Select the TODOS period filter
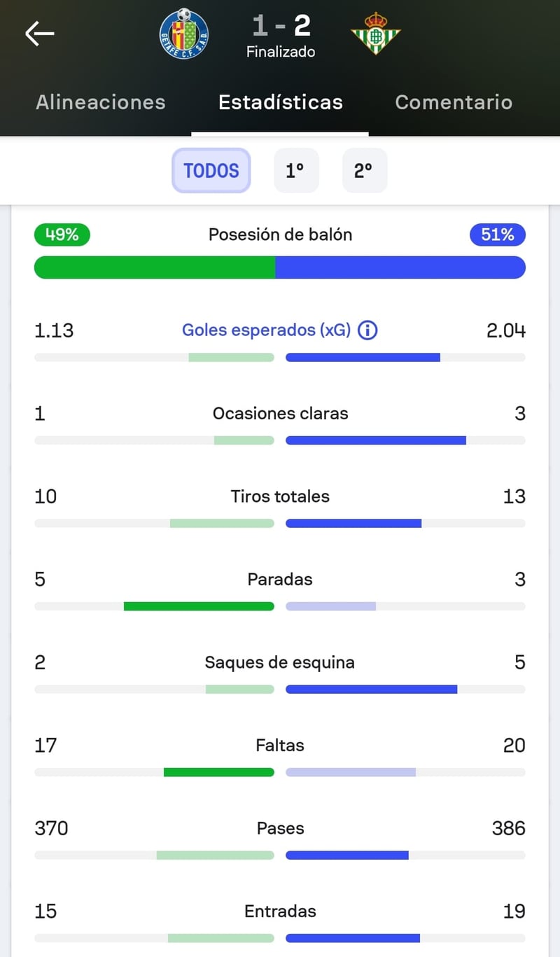Viewport: 560px width, 957px height. [211, 170]
